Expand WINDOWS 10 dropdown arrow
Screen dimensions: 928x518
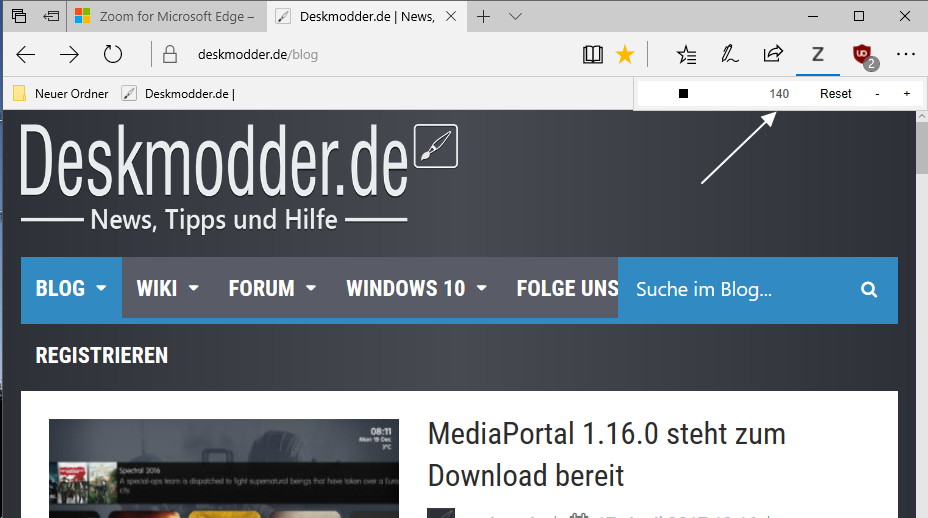[x=482, y=288]
